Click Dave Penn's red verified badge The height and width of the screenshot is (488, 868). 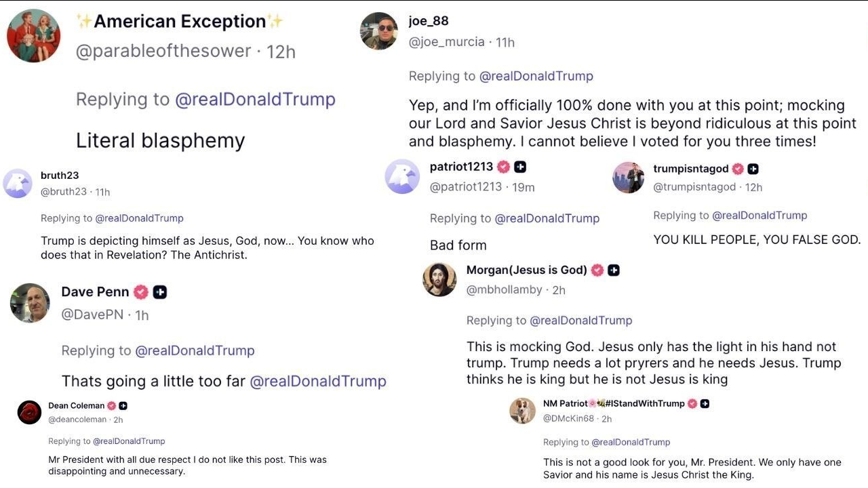[141, 292]
